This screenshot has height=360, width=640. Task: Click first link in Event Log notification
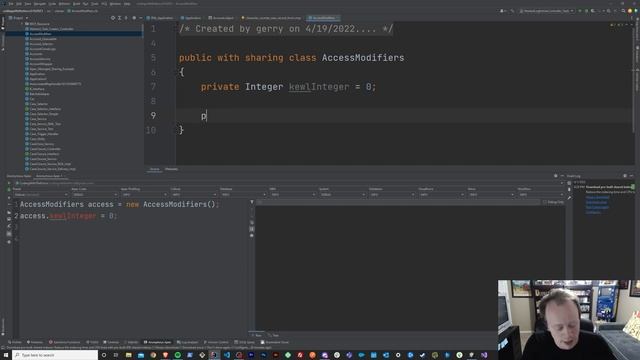coord(597,197)
